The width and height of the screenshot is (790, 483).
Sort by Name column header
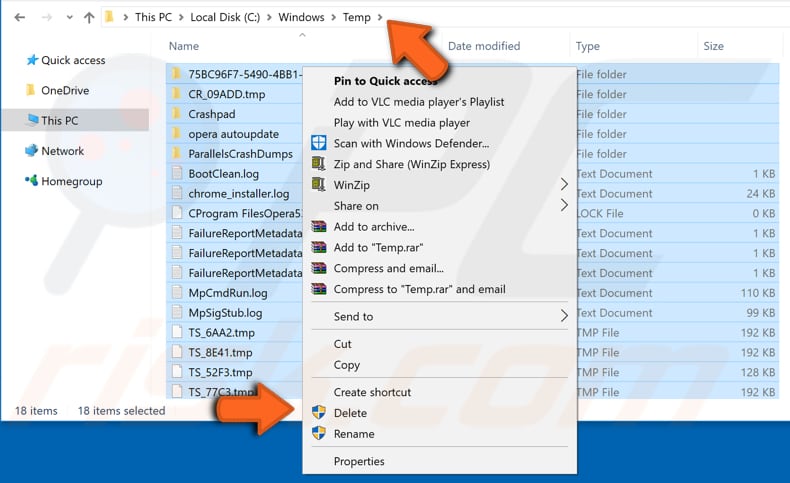[184, 46]
